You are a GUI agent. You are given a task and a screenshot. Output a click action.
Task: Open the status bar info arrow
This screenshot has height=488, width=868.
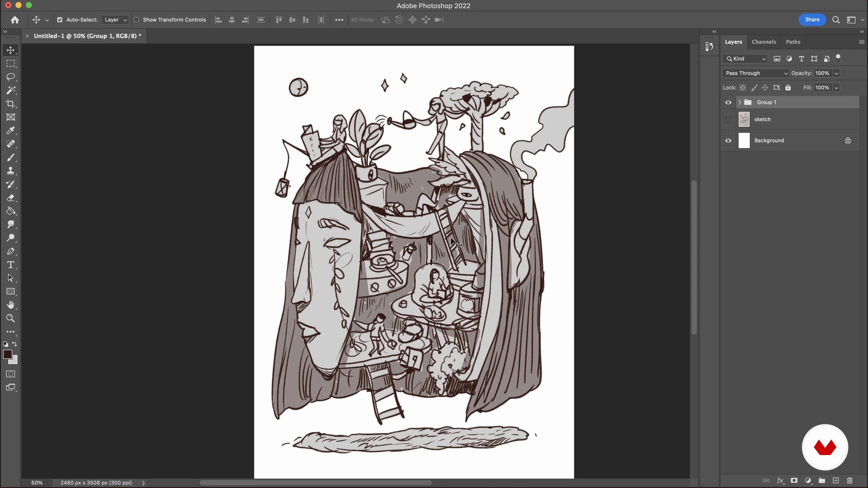(x=143, y=483)
